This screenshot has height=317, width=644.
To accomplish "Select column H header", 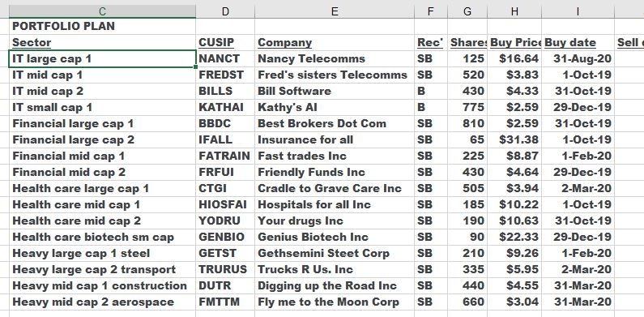I will [x=514, y=11].
